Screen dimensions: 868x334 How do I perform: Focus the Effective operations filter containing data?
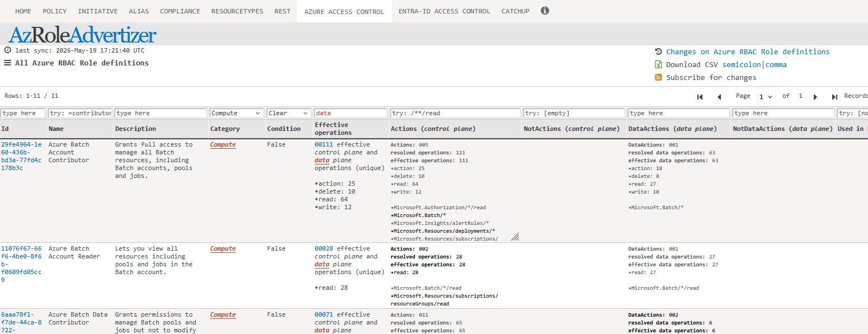point(351,113)
